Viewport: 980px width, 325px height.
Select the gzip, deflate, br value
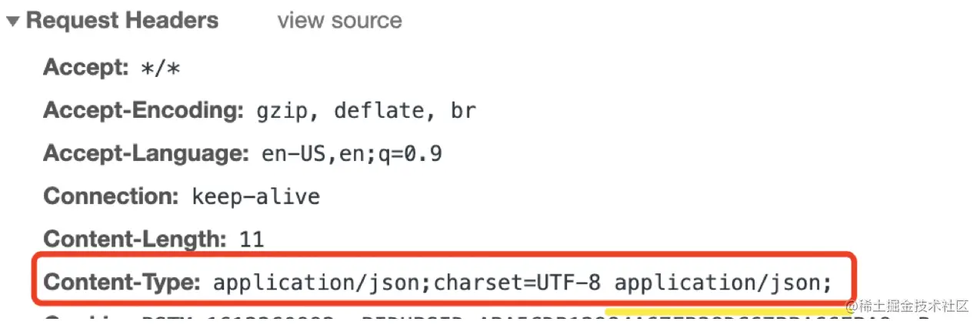point(366,112)
